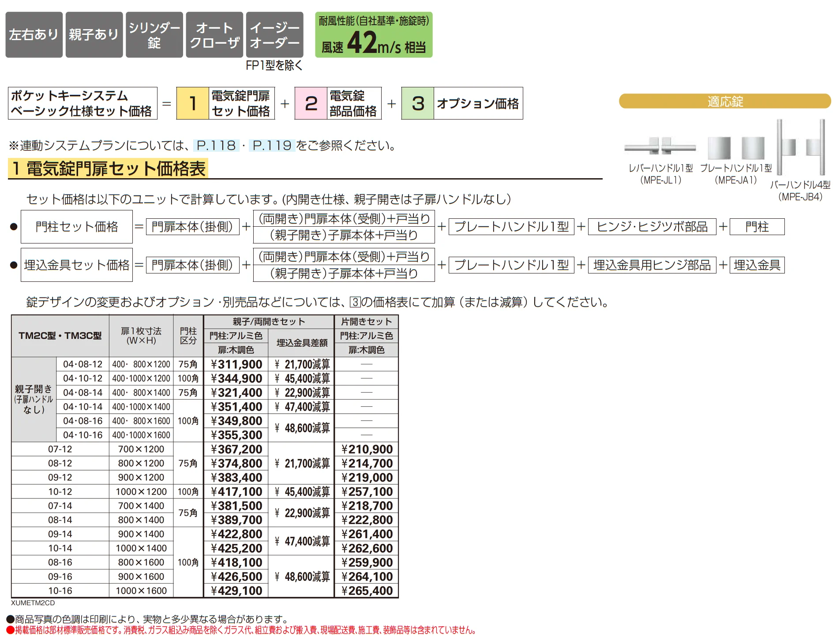
Task: Open the P.119 page reference link
Action: click(x=272, y=145)
